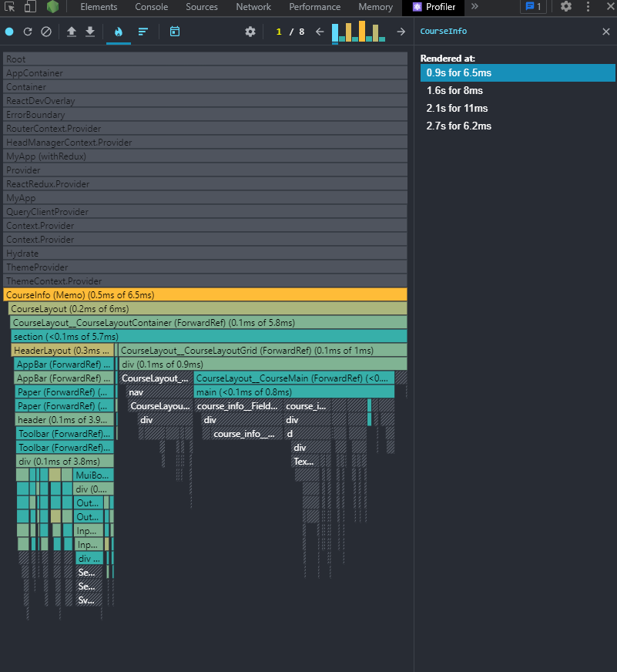Select header (0.1ms of 3.9...) bar
This screenshot has height=672, width=617.
[65, 419]
